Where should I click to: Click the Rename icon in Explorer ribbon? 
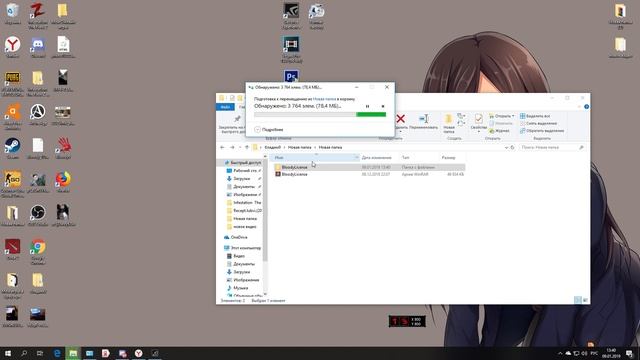tap(423, 119)
